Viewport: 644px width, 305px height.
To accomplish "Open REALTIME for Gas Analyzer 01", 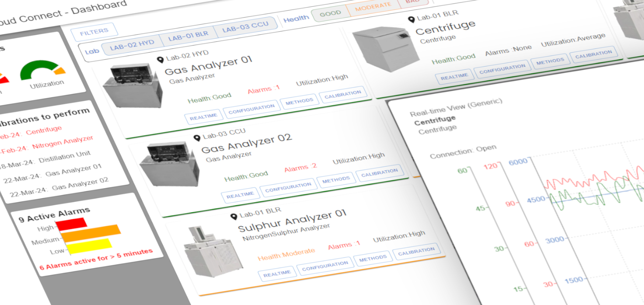I will tap(203, 117).
